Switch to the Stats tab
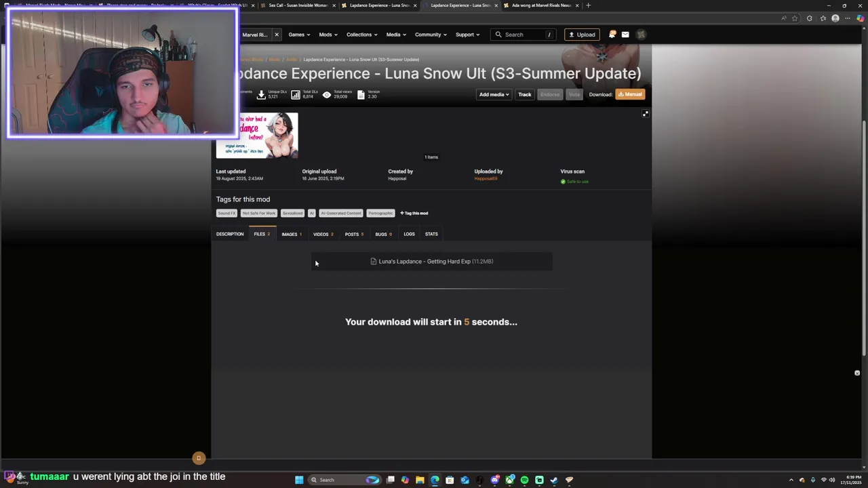 (x=431, y=235)
